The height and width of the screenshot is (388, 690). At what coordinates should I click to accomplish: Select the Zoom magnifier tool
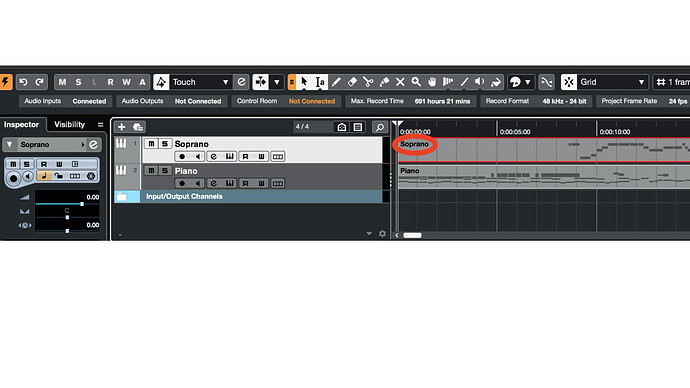[x=416, y=82]
